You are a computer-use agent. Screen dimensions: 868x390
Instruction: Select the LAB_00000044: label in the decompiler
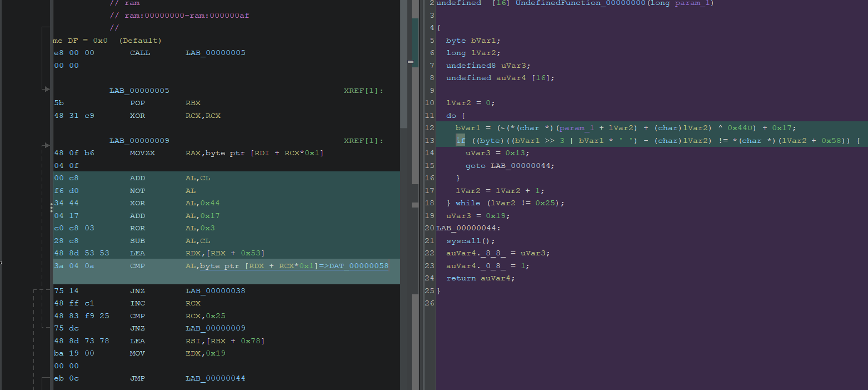468,228
